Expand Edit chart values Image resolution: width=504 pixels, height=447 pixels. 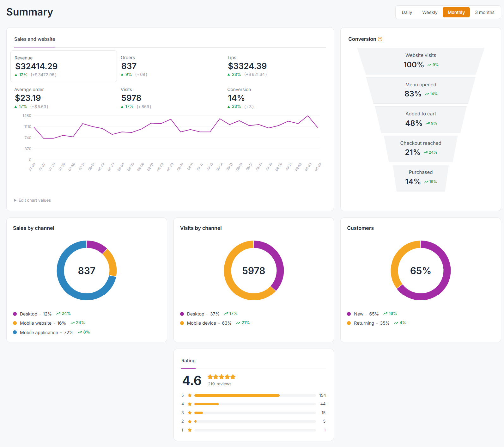[32, 200]
